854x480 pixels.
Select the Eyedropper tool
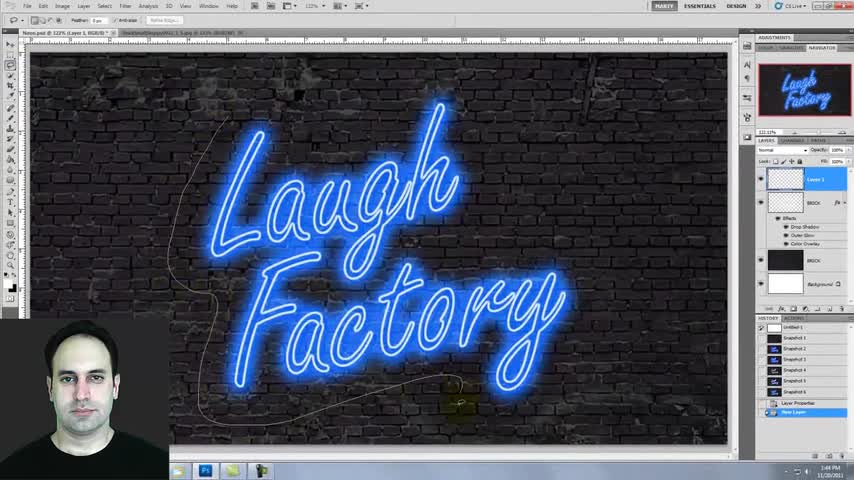click(10, 96)
